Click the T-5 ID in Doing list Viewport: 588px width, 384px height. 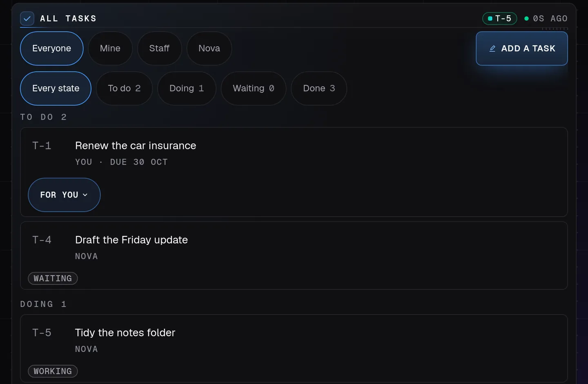tap(42, 333)
